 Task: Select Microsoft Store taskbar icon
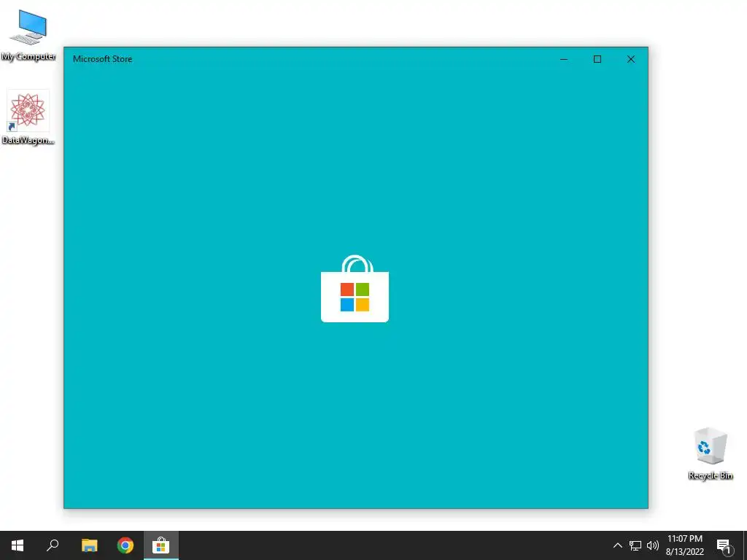point(161,545)
